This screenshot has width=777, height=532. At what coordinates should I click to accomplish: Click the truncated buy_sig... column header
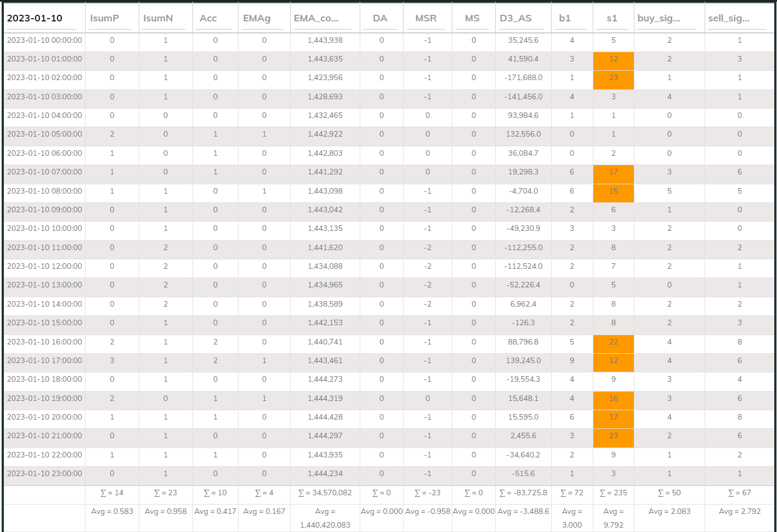click(x=659, y=18)
